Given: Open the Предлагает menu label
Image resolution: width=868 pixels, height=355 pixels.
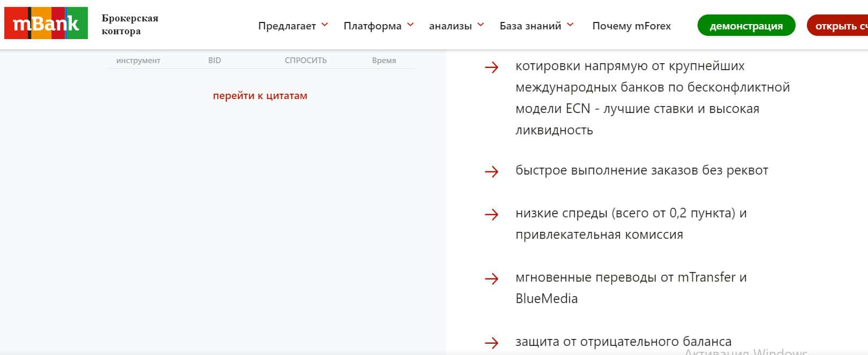Looking at the screenshot, I should (x=287, y=26).
